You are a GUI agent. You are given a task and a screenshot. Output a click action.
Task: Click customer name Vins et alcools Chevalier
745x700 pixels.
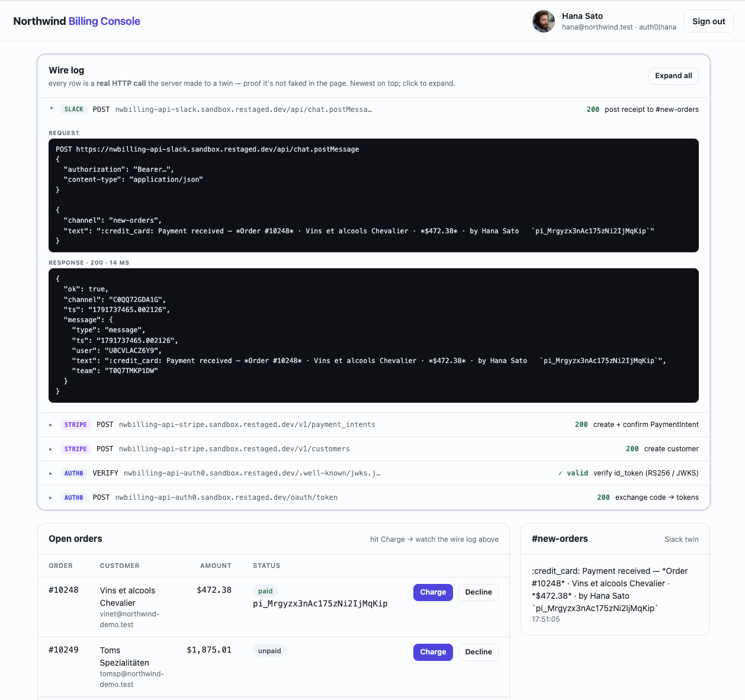click(x=127, y=597)
